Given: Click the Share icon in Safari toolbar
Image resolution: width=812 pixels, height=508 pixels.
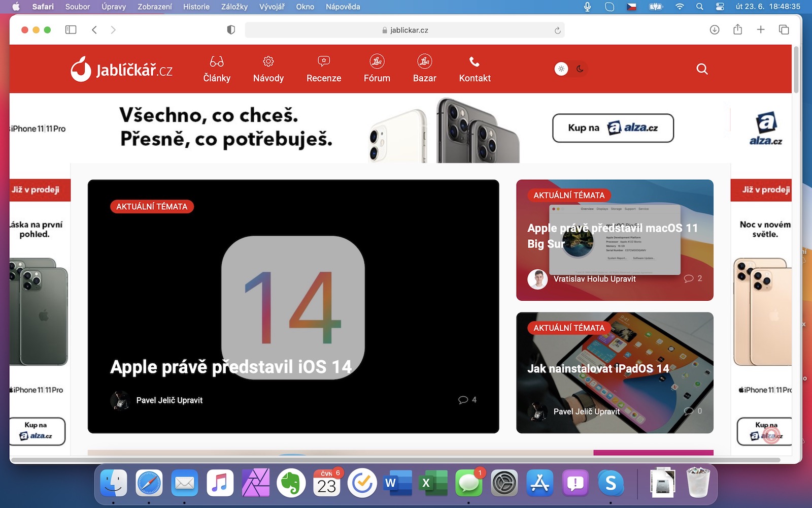Looking at the screenshot, I should click(737, 29).
